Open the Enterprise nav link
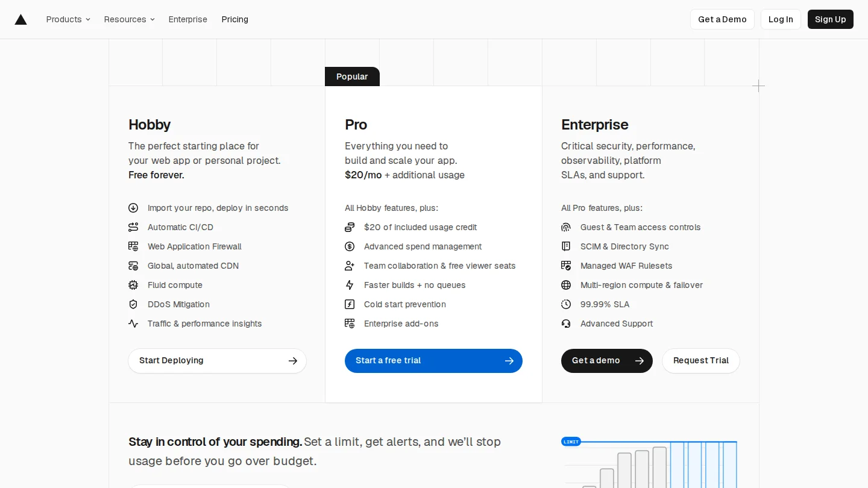The height and width of the screenshot is (488, 868). point(188,19)
